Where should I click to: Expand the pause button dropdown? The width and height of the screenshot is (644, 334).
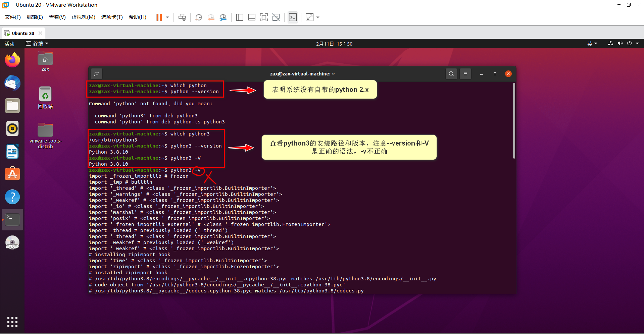pyautogui.click(x=167, y=17)
